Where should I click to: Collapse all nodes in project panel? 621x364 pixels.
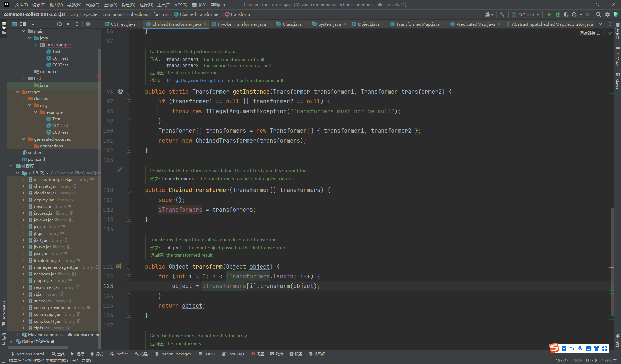pyautogui.click(x=77, y=24)
